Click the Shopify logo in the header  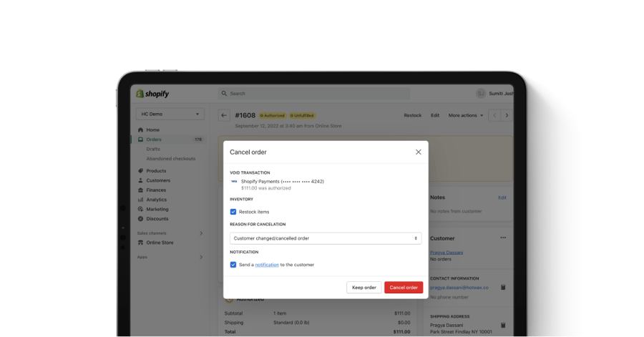coord(152,94)
